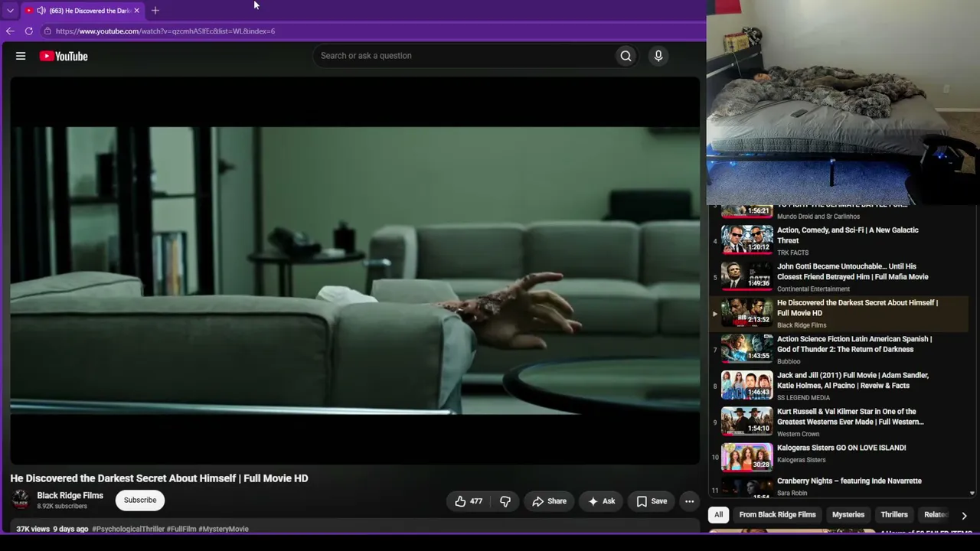
Task: Click the search magnifier button
Action: pos(626,56)
